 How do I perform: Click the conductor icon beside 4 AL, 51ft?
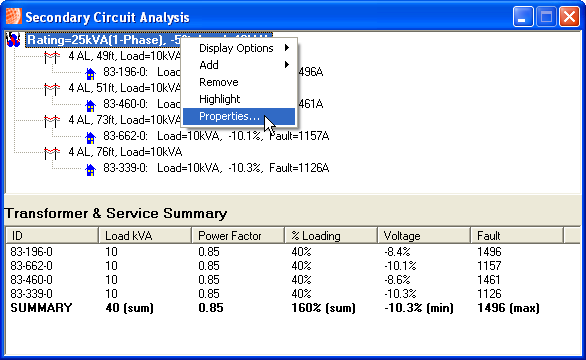(52, 89)
